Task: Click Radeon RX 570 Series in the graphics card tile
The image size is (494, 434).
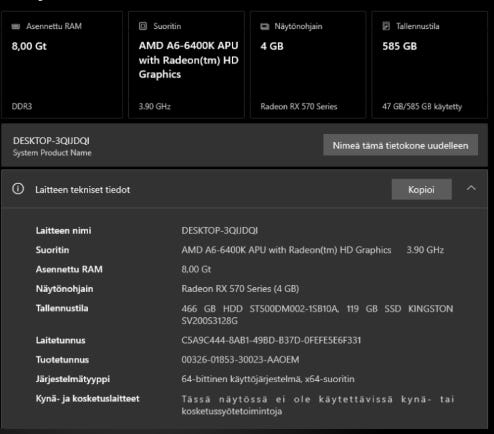Action: pos(299,106)
